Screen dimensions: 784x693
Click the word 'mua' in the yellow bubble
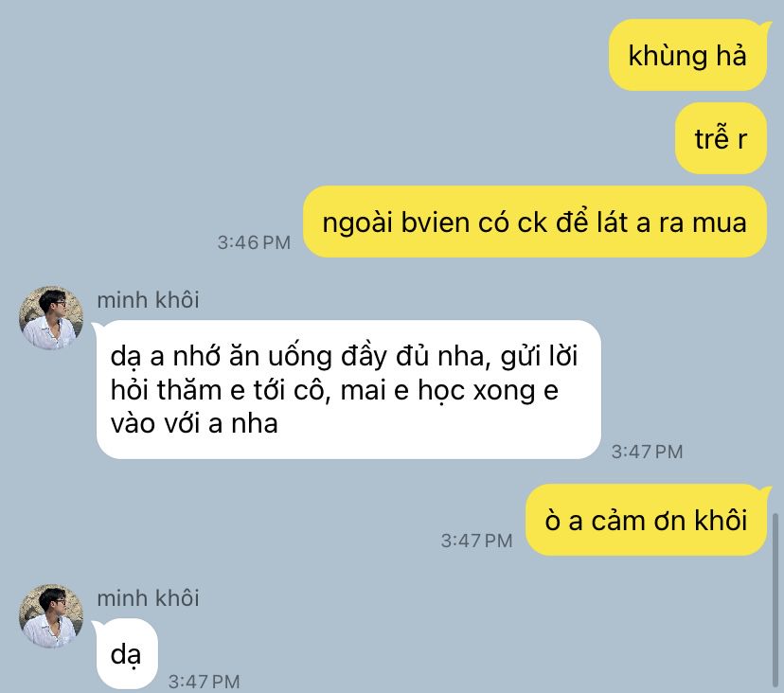coord(720,223)
